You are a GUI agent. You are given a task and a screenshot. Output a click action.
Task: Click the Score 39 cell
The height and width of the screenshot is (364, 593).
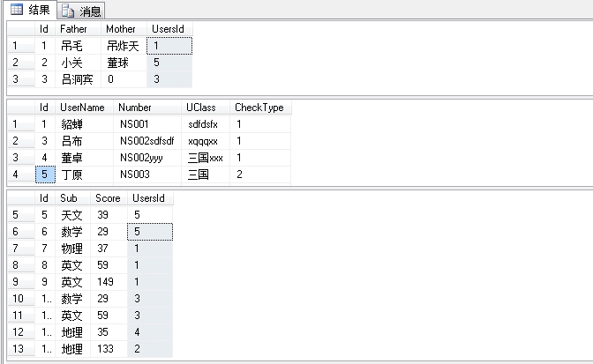pos(109,215)
